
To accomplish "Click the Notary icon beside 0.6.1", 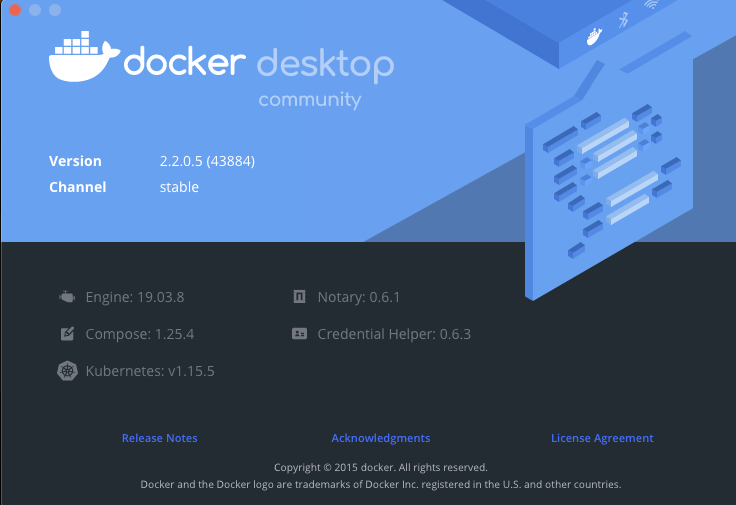I will tap(299, 297).
